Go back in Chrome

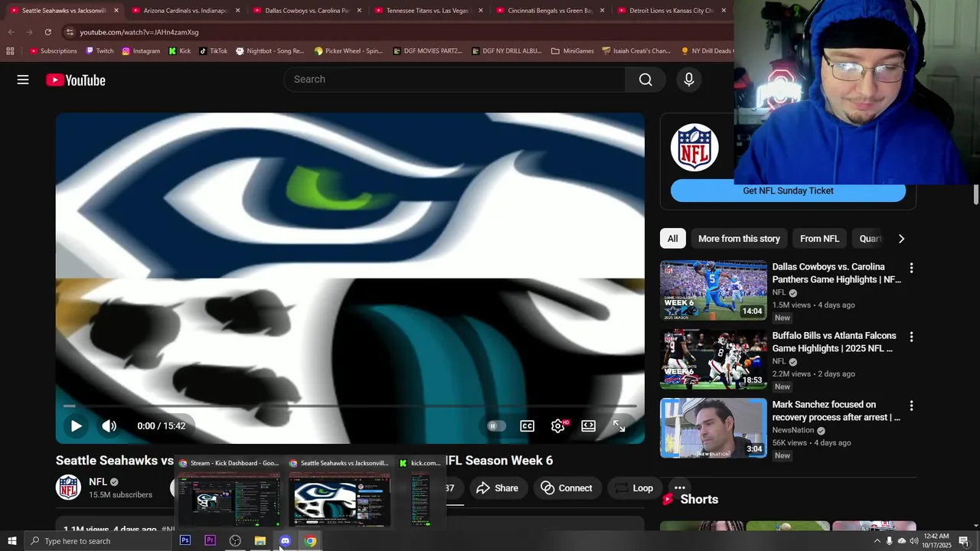(x=11, y=32)
